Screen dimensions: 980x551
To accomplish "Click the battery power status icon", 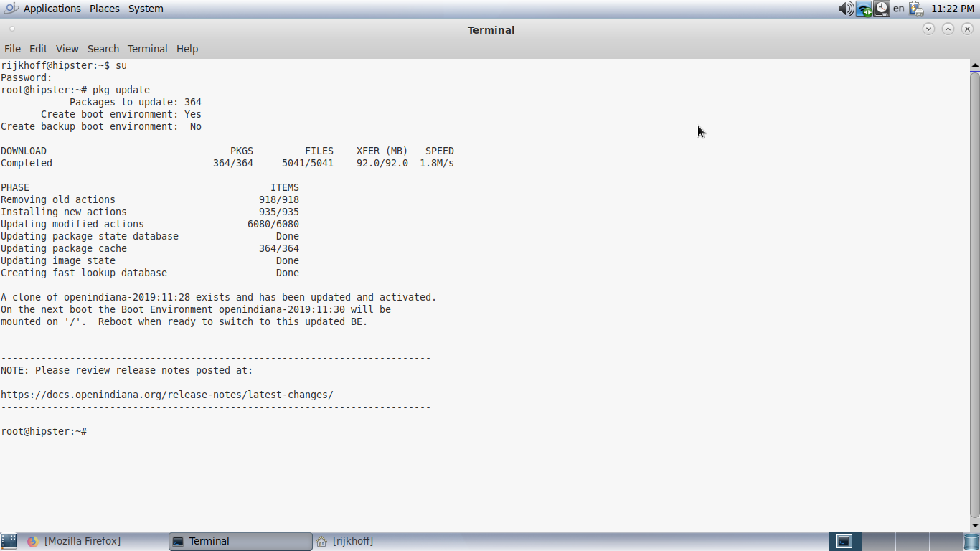I will (916, 9).
